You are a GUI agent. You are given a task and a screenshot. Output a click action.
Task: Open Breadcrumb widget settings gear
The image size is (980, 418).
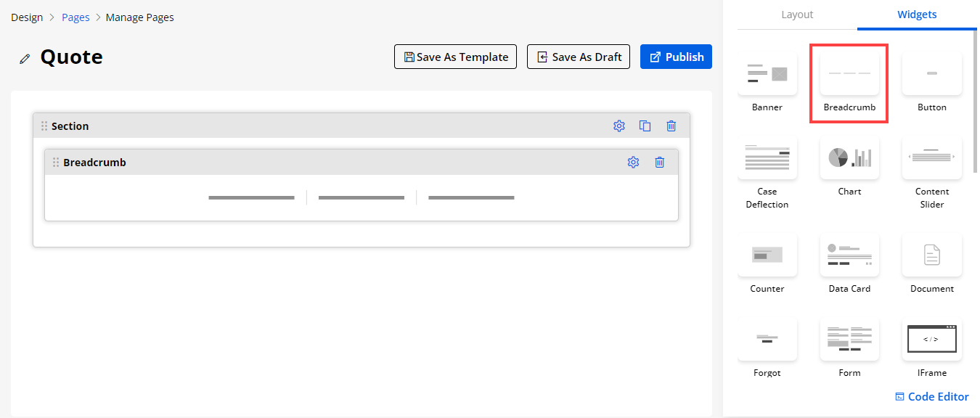tap(633, 163)
